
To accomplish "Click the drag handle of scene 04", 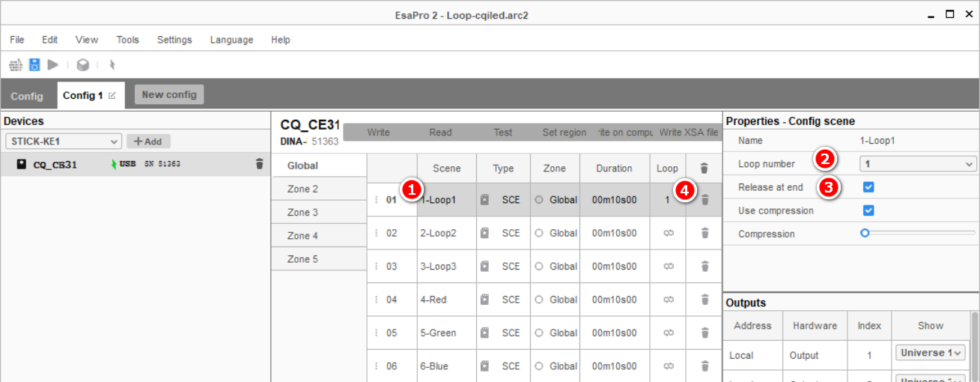I will [x=377, y=300].
